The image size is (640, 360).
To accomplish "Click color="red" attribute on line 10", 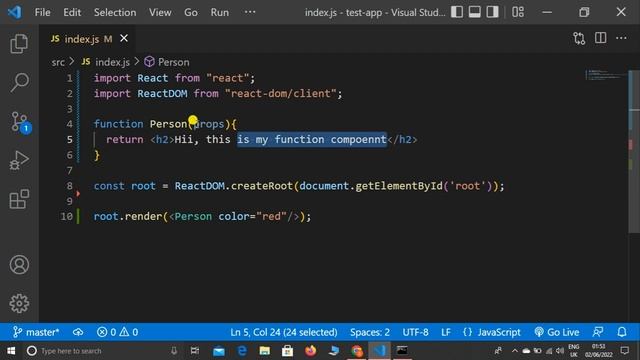I will (x=252, y=216).
